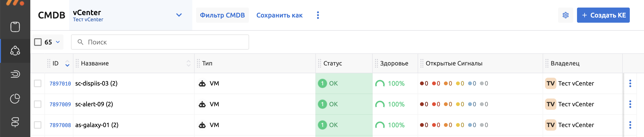The image size is (644, 137).
Task: Click the VM type icon for sc-dispiis-03
Action: (202, 84)
